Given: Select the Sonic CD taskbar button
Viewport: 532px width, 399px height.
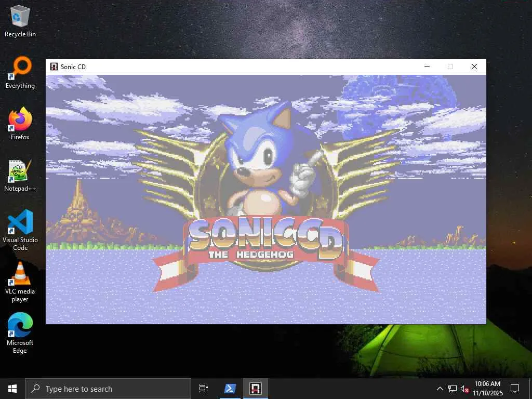Looking at the screenshot, I should [256, 389].
